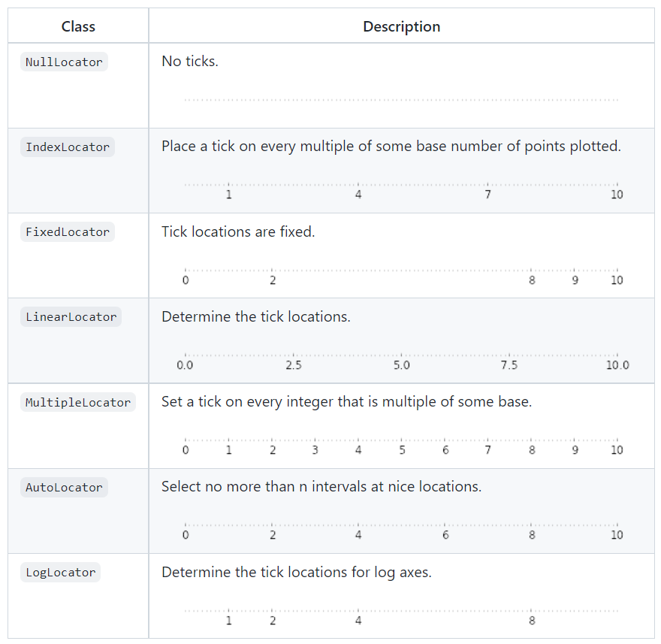
Task: Click the 'No ticks.' description text
Action: tap(190, 61)
